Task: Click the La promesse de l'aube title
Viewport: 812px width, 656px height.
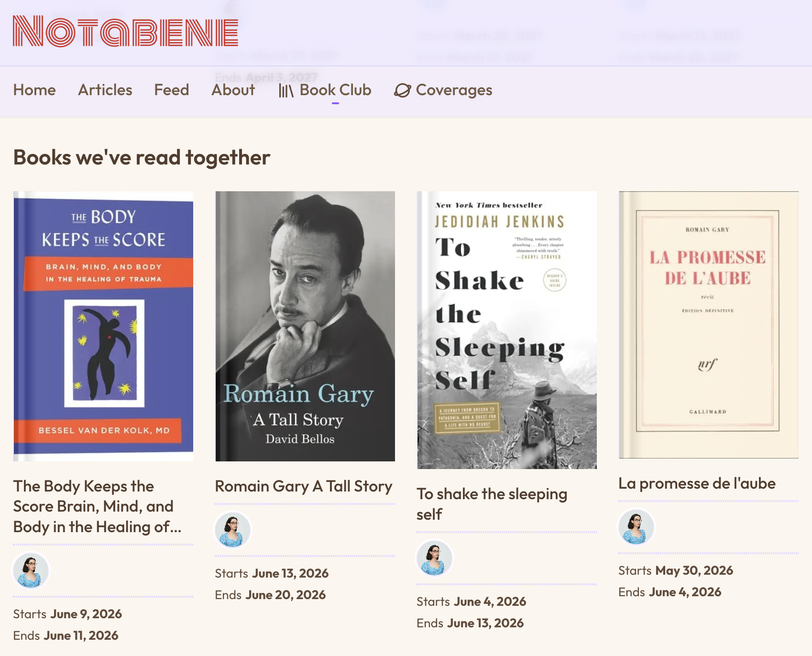Action: (697, 483)
